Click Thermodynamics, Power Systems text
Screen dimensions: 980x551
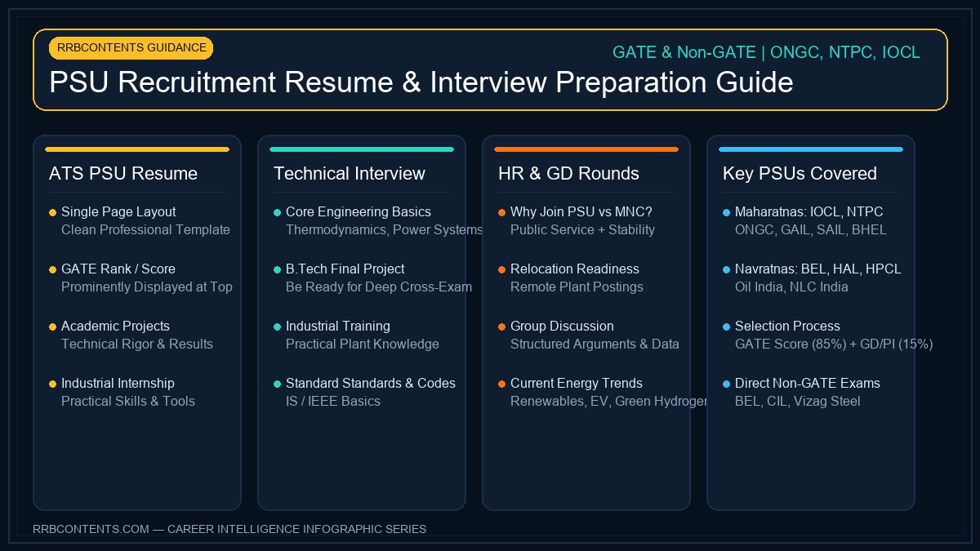[x=385, y=230]
